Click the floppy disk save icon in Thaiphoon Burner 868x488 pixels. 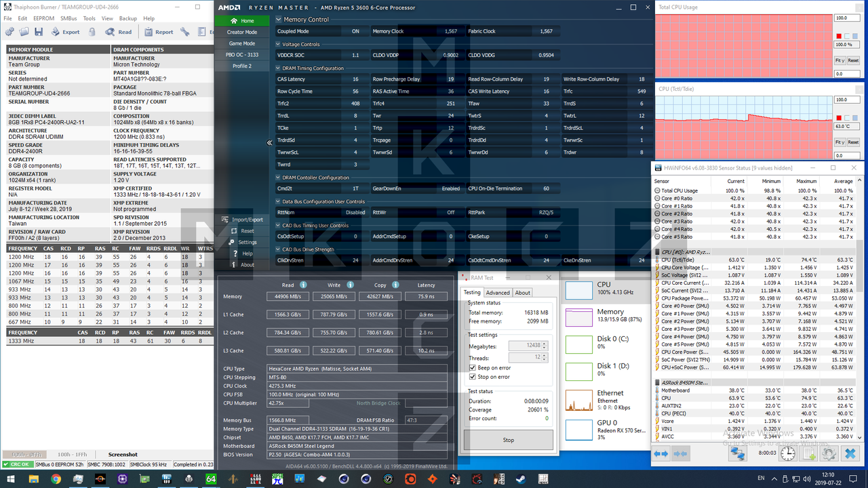(39, 32)
